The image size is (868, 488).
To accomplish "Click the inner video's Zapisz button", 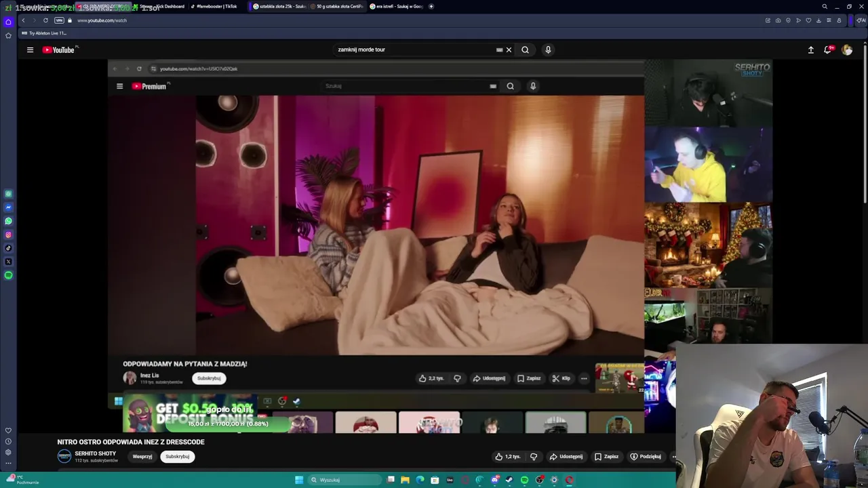I will coord(529,378).
